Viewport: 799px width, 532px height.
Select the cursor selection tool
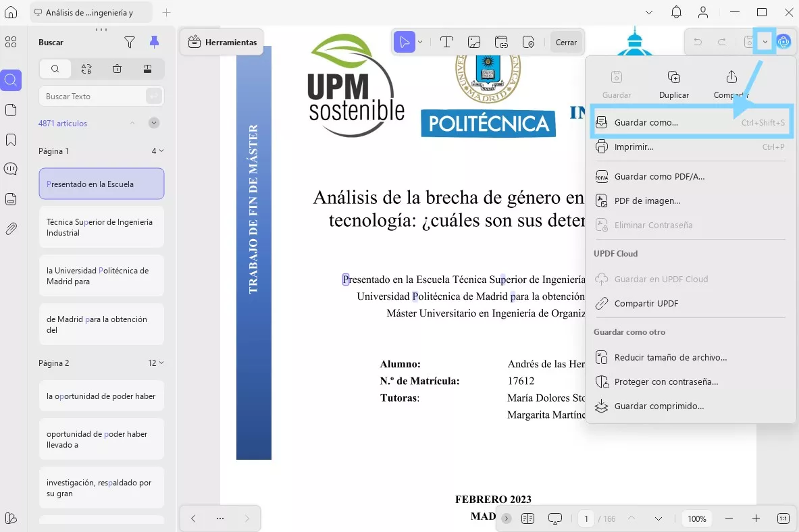point(405,43)
